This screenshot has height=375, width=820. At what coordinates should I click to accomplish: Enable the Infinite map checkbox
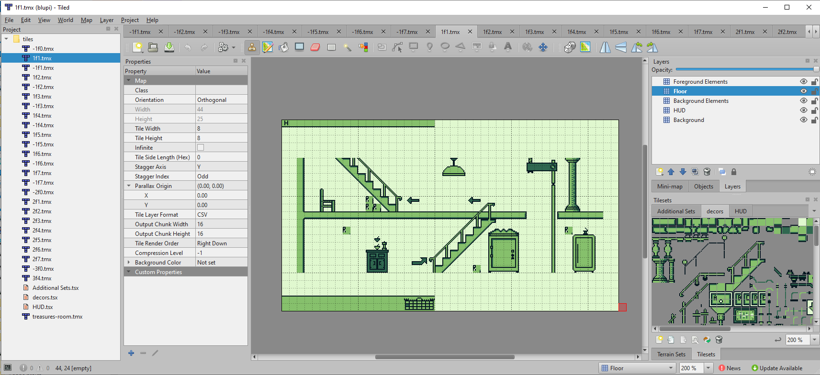tap(200, 147)
